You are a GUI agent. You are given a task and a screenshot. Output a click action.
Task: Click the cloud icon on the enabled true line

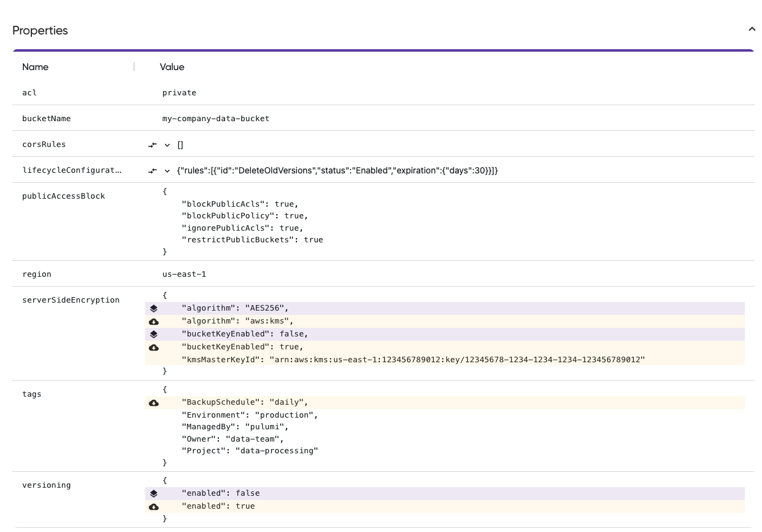(x=154, y=506)
